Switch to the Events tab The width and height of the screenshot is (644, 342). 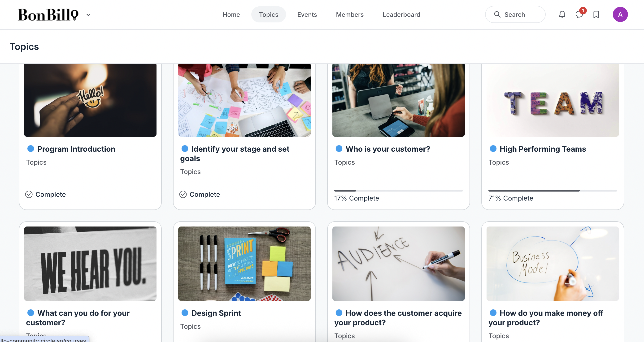[307, 14]
